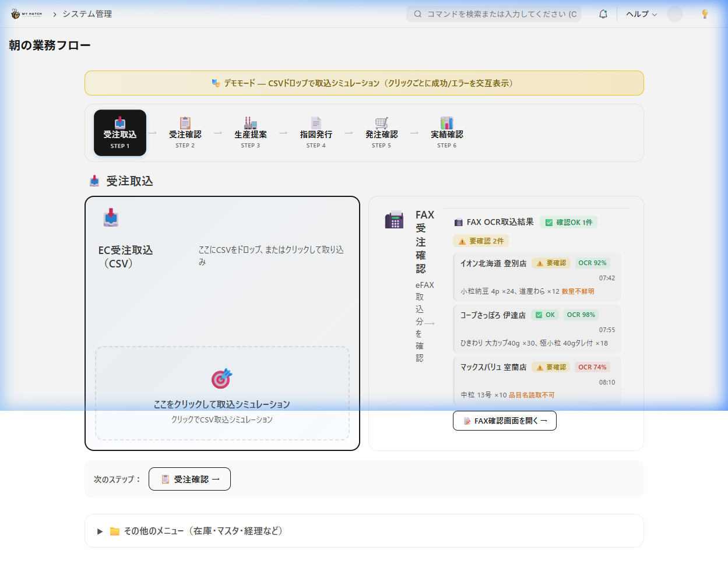
Task: Go to 生産提案 STEP 3
Action: [251, 133]
